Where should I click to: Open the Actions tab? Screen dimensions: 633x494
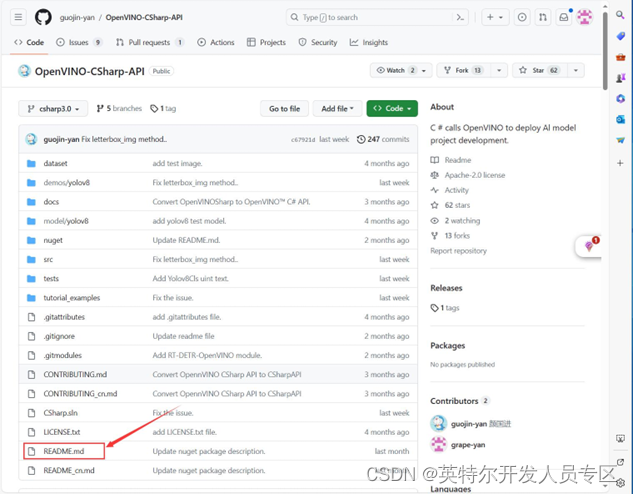coord(216,42)
